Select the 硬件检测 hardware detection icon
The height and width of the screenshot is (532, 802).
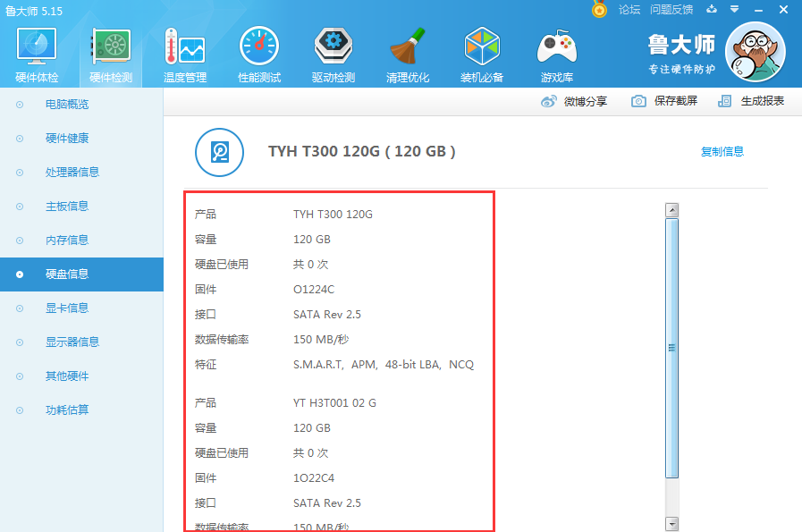(111, 55)
